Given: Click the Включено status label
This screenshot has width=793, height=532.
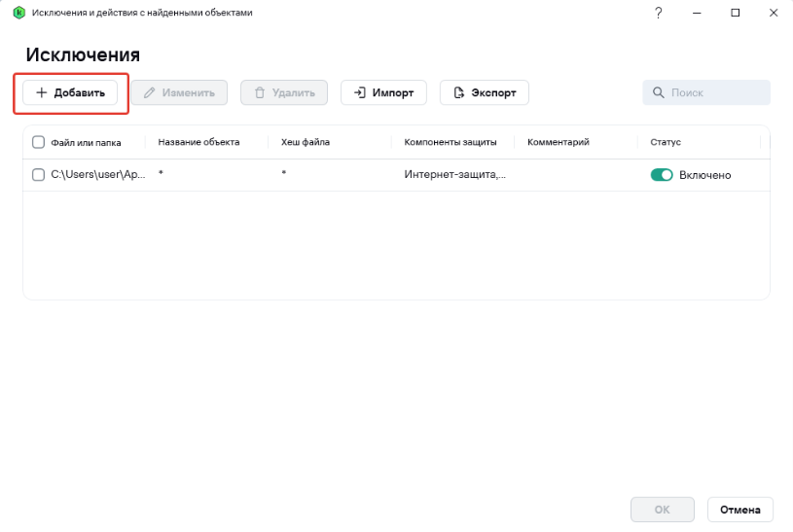Looking at the screenshot, I should (x=705, y=175).
